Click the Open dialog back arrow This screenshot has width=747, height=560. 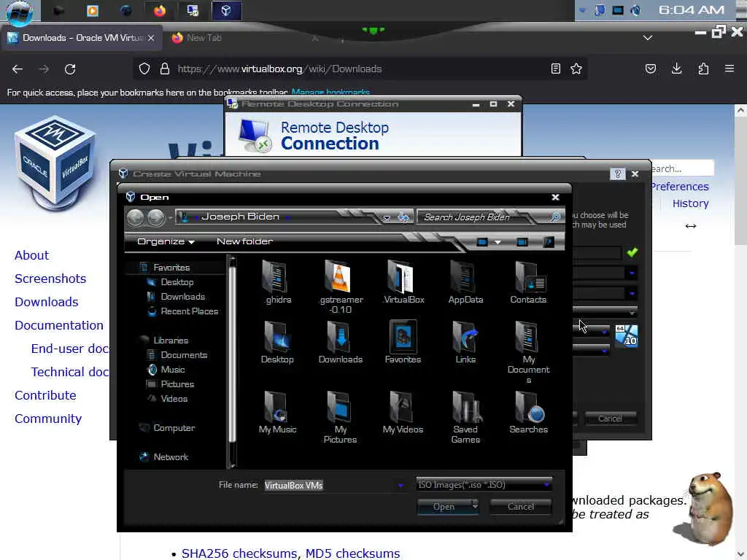coord(136,217)
